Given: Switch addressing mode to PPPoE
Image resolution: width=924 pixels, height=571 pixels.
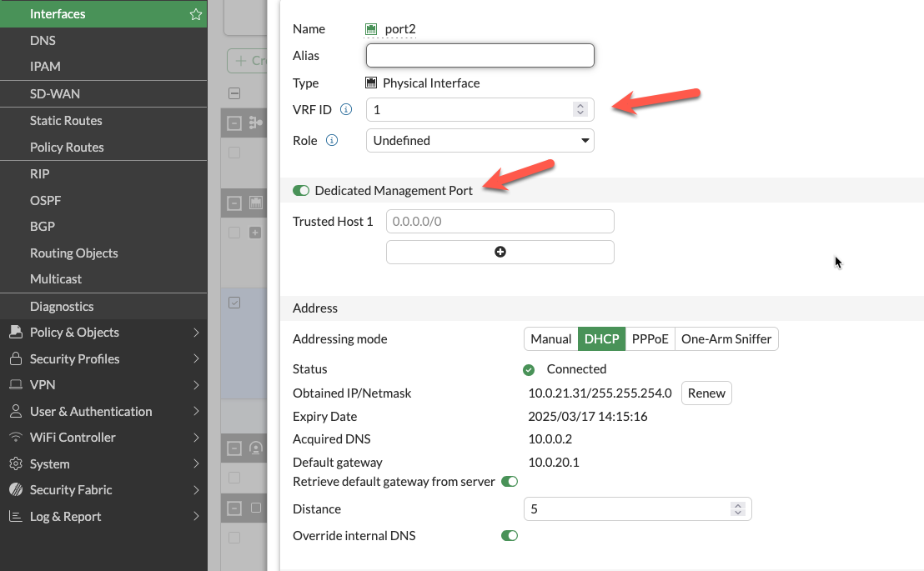Looking at the screenshot, I should coord(650,339).
